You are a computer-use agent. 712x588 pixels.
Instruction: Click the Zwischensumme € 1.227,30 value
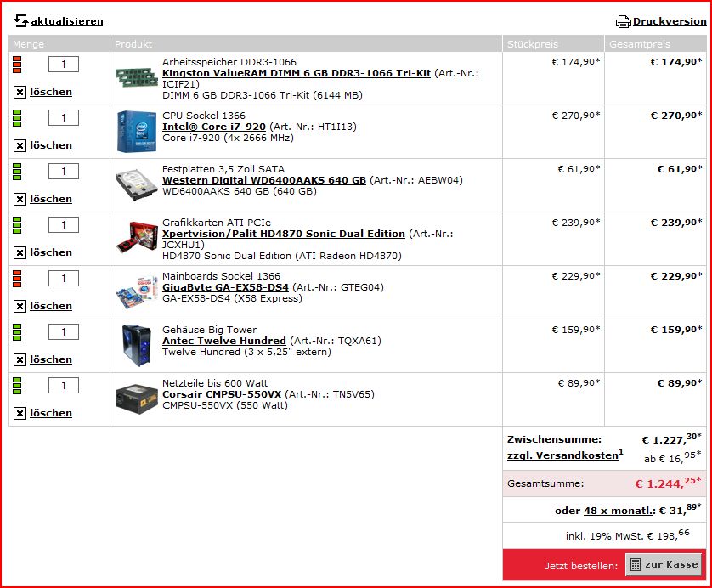[x=671, y=439]
